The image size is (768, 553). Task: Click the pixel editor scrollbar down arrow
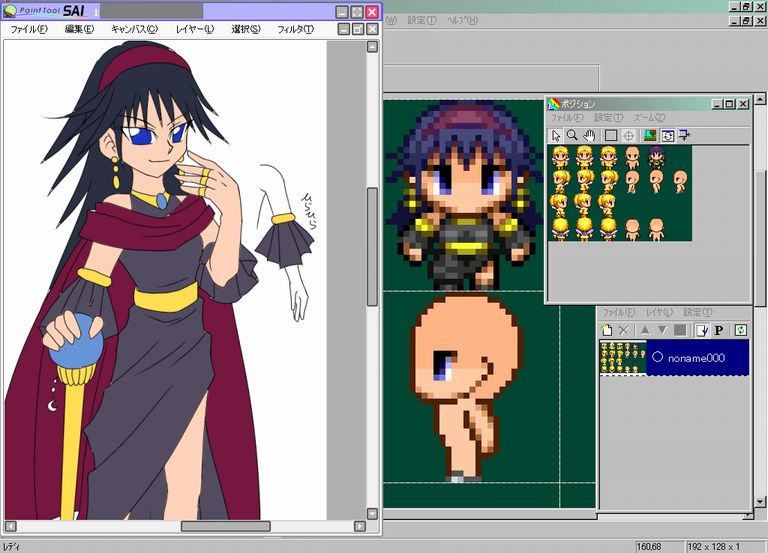pyautogui.click(x=760, y=502)
